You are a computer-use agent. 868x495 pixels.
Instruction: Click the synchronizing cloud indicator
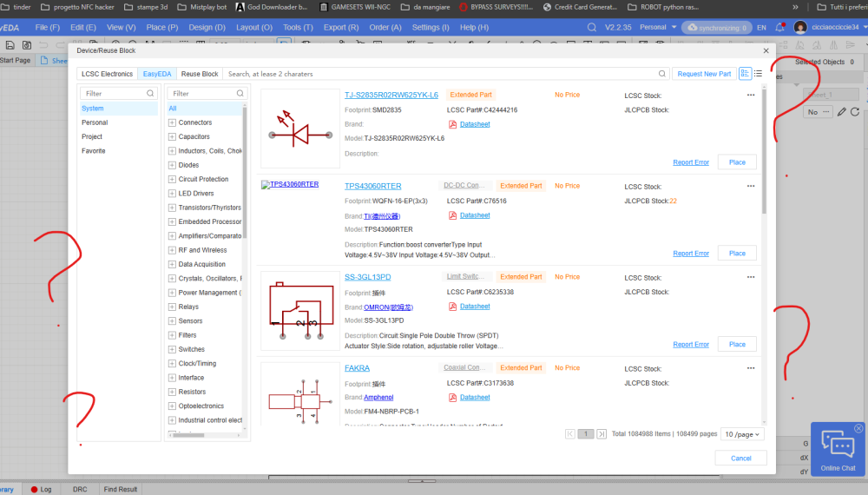pos(716,27)
